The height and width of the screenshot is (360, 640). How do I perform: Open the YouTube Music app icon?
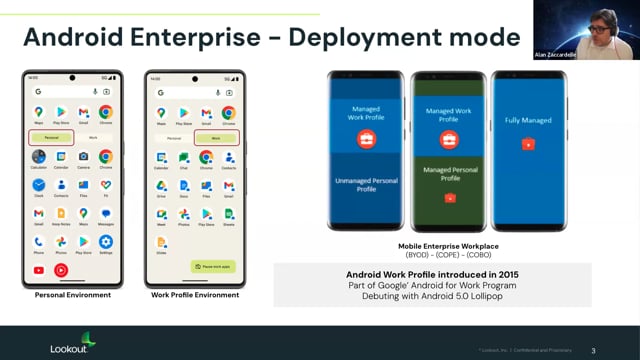tap(61, 270)
